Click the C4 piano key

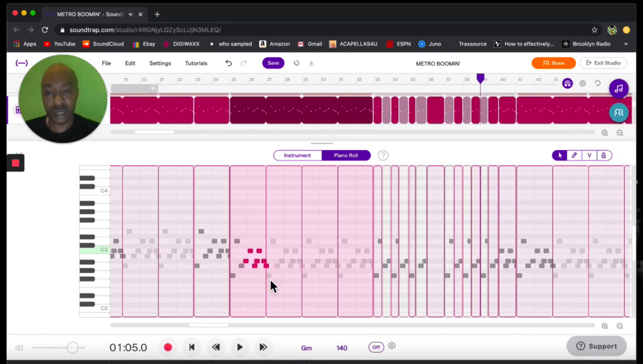pyautogui.click(x=94, y=191)
